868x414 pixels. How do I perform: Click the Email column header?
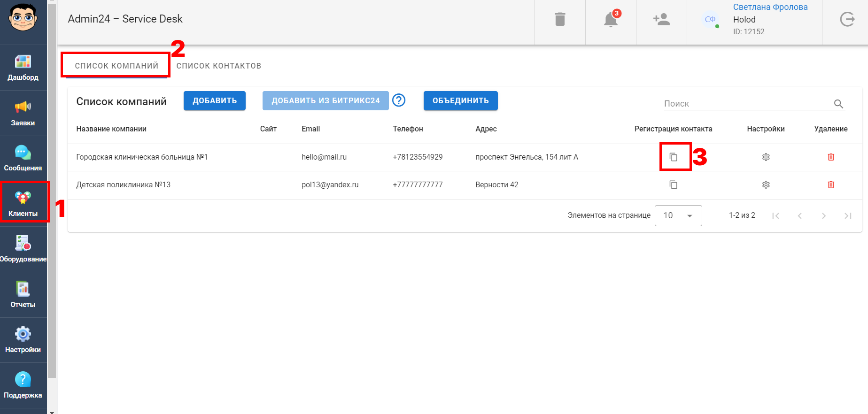[x=310, y=129]
